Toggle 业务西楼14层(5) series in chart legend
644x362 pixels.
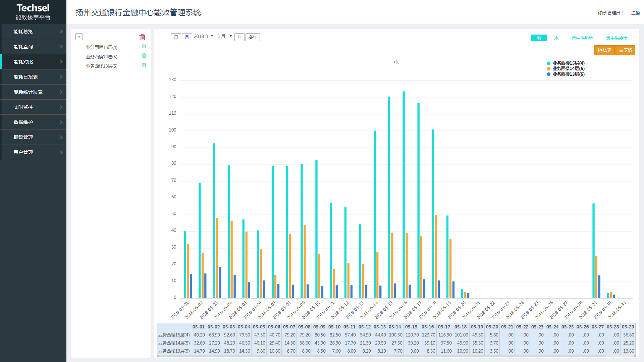coord(568,69)
